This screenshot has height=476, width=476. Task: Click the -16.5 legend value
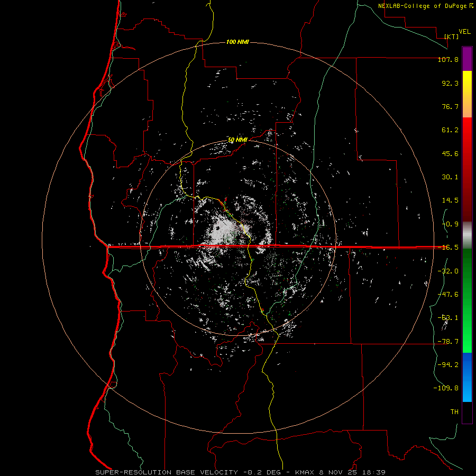[448, 248]
